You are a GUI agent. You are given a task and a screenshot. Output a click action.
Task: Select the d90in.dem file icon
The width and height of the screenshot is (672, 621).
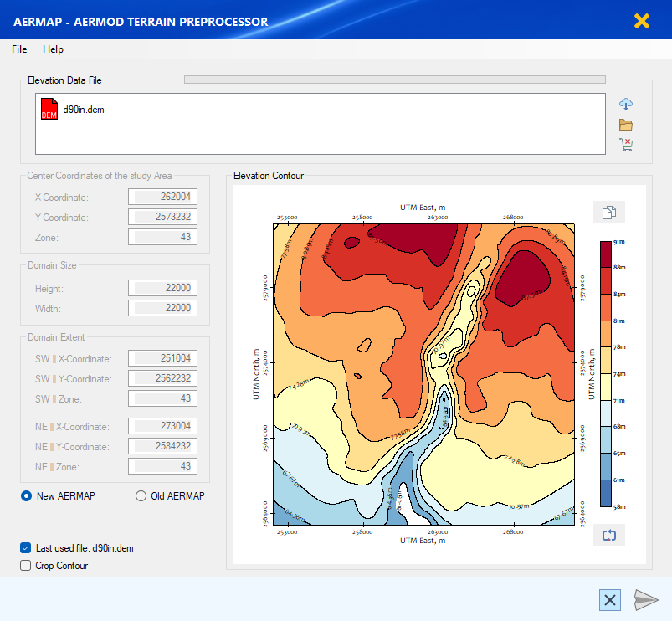(49, 109)
